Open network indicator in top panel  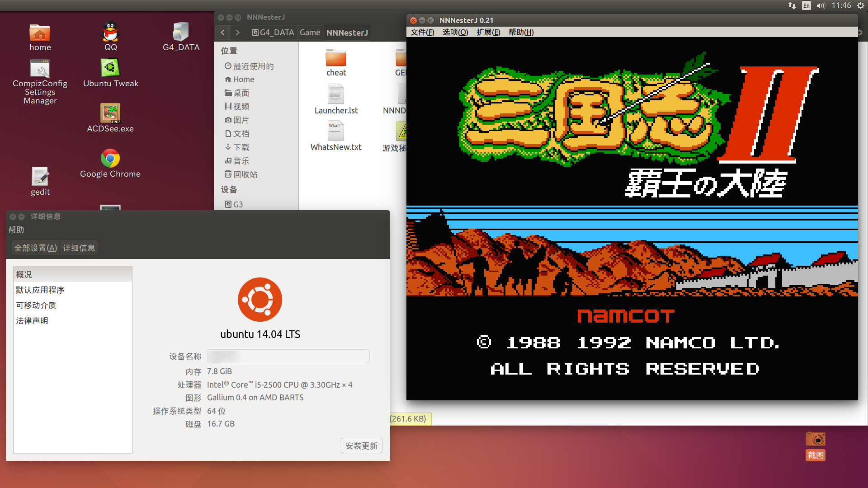point(792,5)
